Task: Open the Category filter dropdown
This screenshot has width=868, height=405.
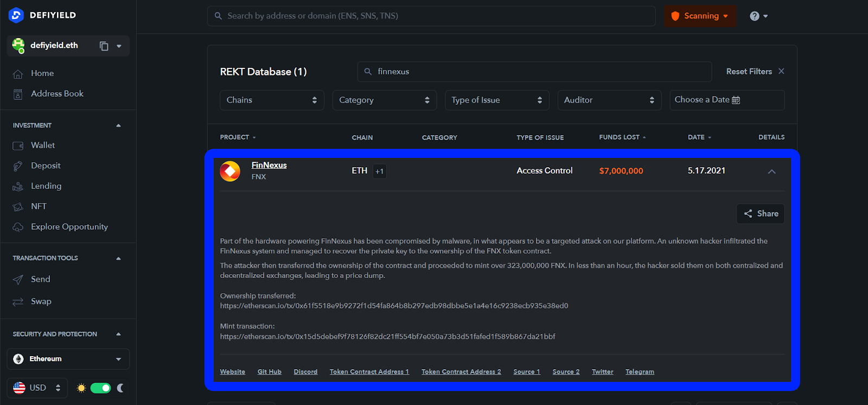Action: [x=384, y=100]
